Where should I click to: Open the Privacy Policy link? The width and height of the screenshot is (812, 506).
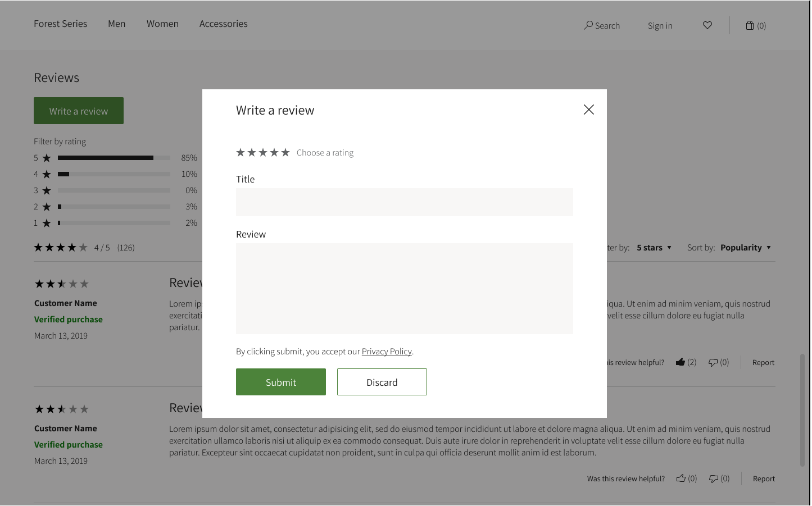387,351
